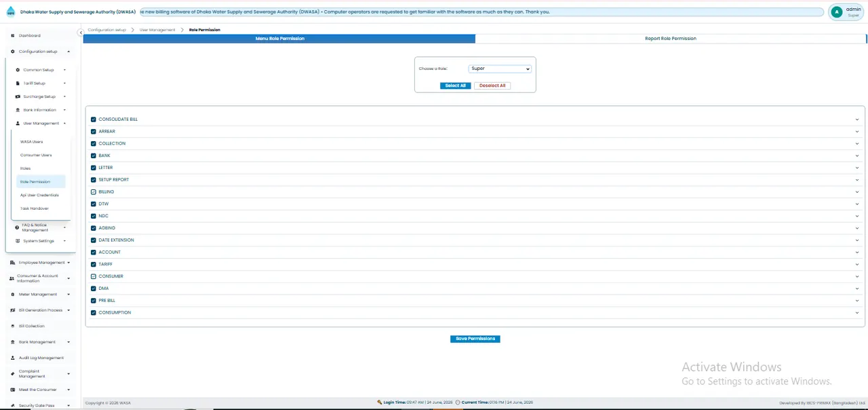Toggle the TARIFF permission checkbox
The height and width of the screenshot is (410, 868).
(94, 264)
